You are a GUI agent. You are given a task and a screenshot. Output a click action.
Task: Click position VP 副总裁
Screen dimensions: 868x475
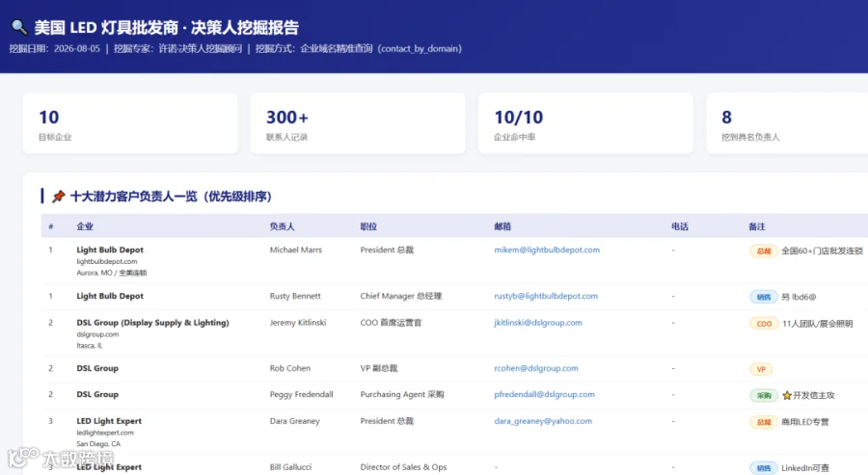(x=379, y=368)
